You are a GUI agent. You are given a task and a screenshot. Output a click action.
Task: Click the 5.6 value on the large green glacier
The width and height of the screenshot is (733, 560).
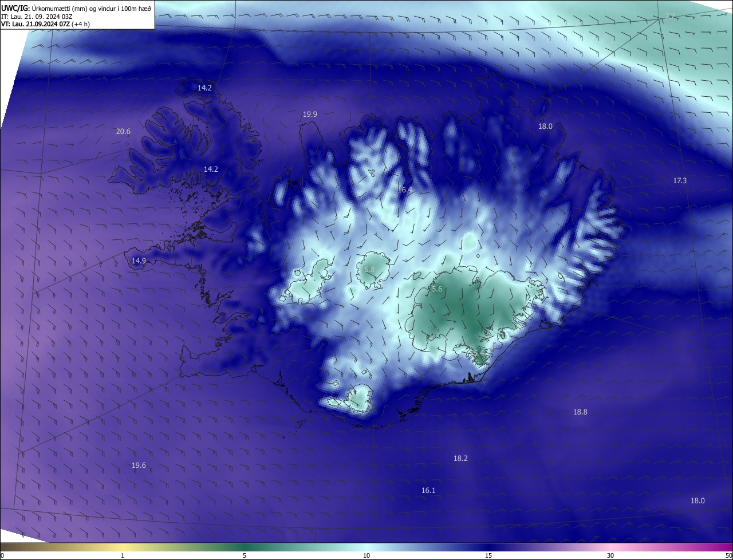(x=437, y=290)
